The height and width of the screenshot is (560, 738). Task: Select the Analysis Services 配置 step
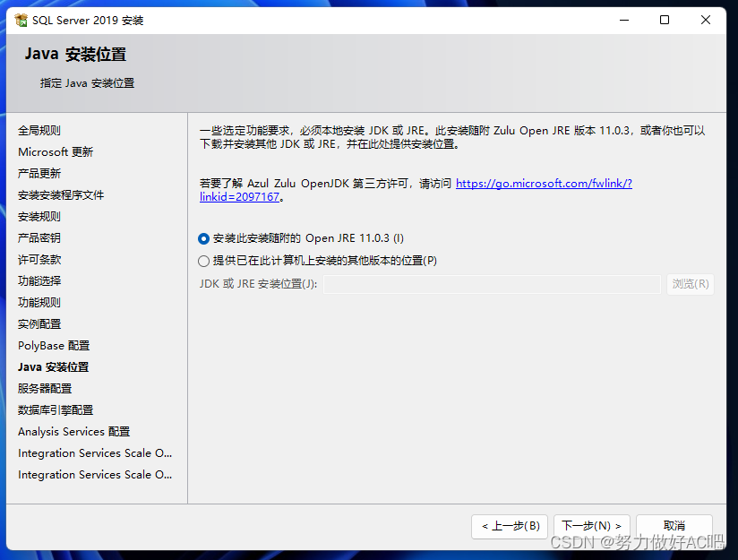[74, 431]
